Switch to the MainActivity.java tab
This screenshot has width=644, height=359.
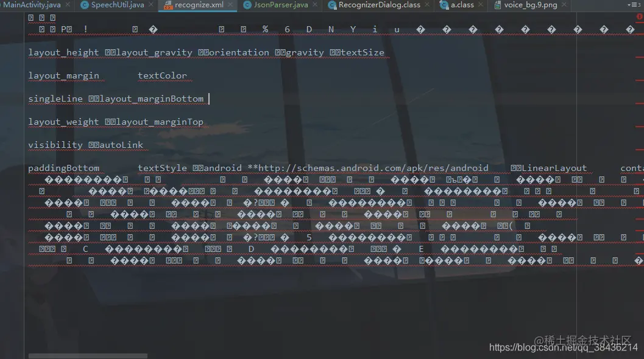32,5
